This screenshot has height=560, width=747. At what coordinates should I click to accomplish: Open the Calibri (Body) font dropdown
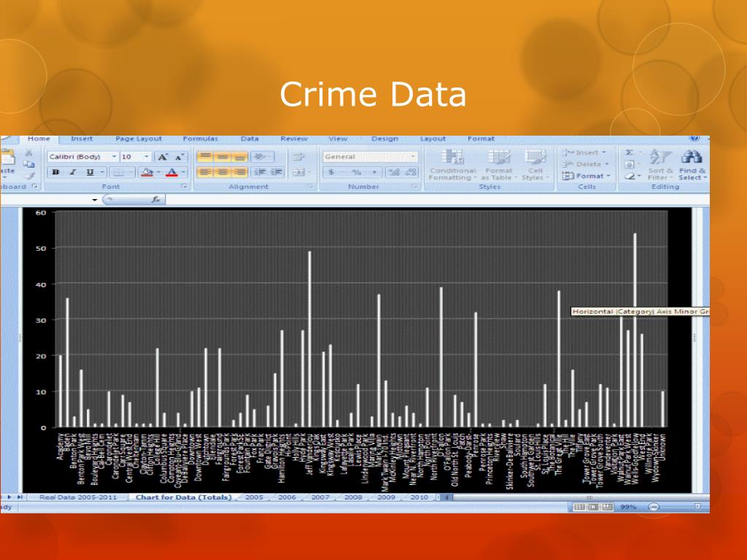pos(114,157)
